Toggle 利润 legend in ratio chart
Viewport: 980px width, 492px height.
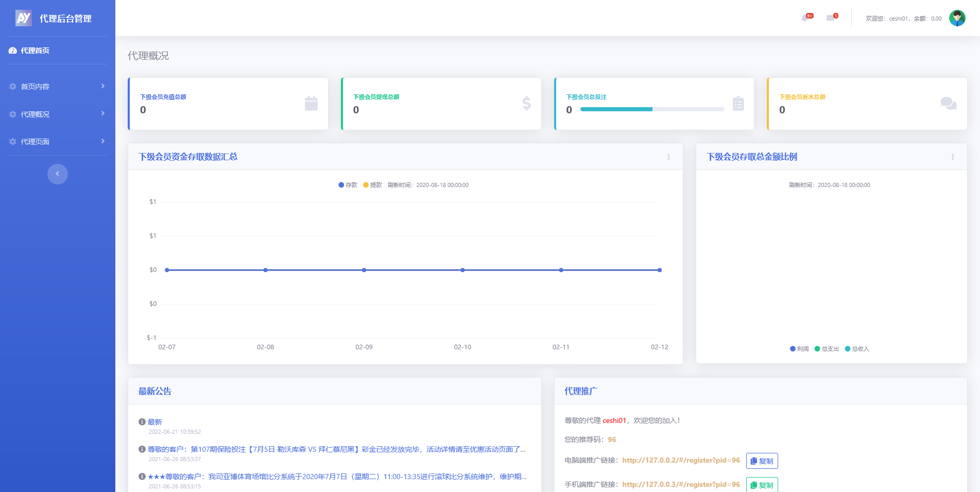click(799, 349)
